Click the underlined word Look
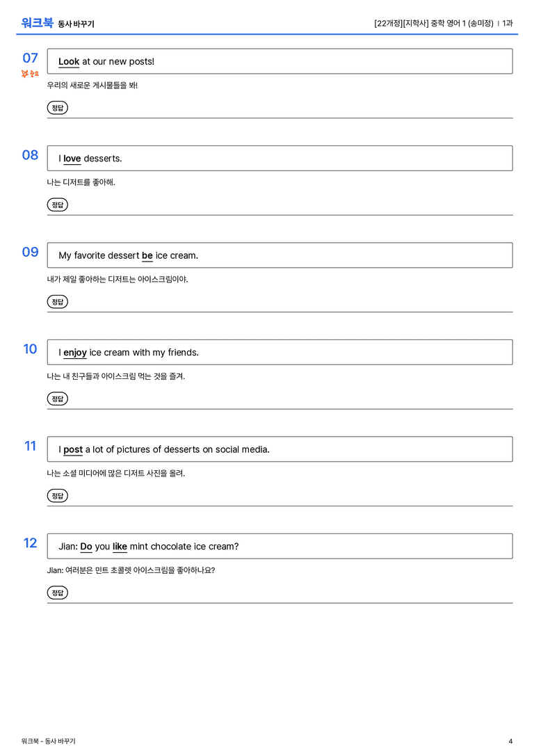Screen dimensions: 534x756 pyautogui.click(x=69, y=62)
